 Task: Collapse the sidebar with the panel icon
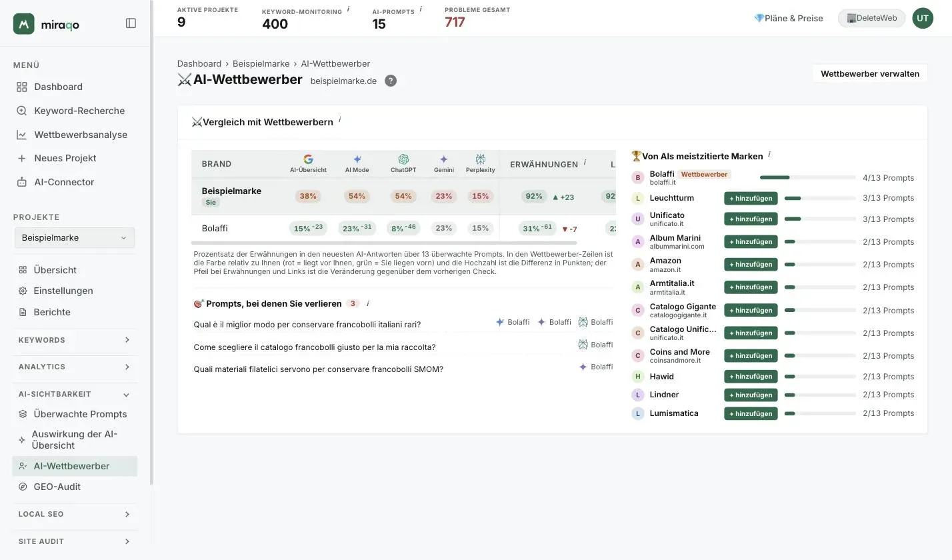point(131,23)
